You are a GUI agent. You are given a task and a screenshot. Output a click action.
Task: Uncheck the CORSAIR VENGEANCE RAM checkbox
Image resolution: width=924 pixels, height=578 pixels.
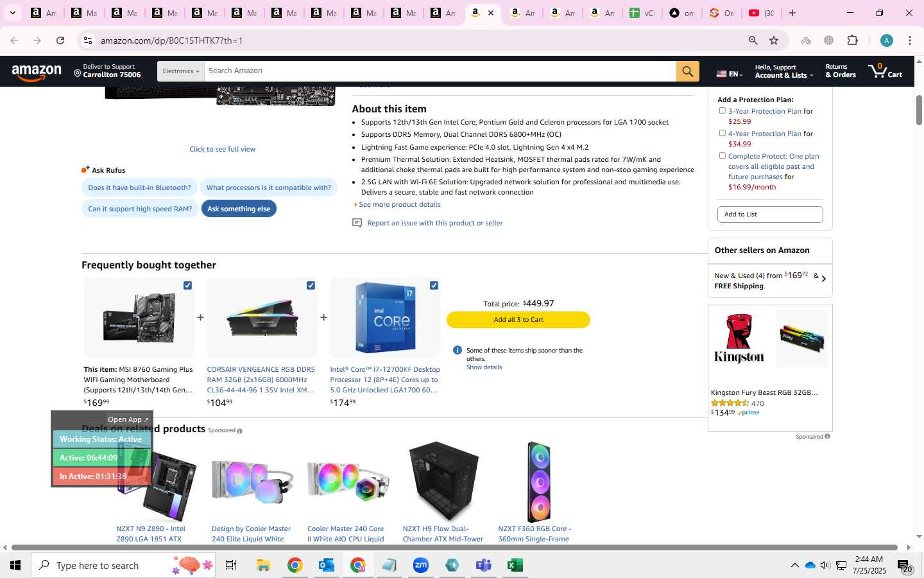[311, 285]
